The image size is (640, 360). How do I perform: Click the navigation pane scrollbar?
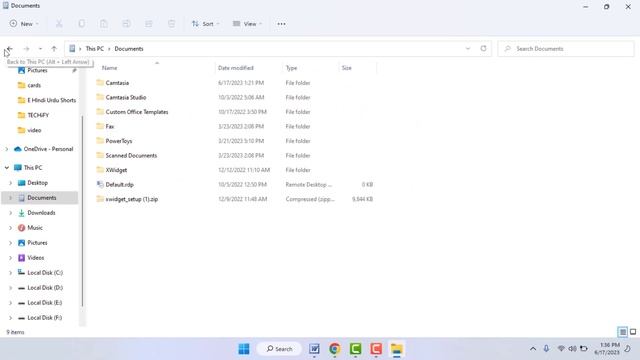[82, 210]
